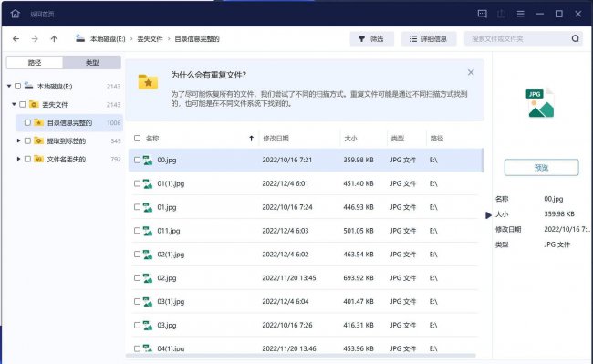
Task: Click the drive icon in breadcrumb
Action: (x=80, y=38)
